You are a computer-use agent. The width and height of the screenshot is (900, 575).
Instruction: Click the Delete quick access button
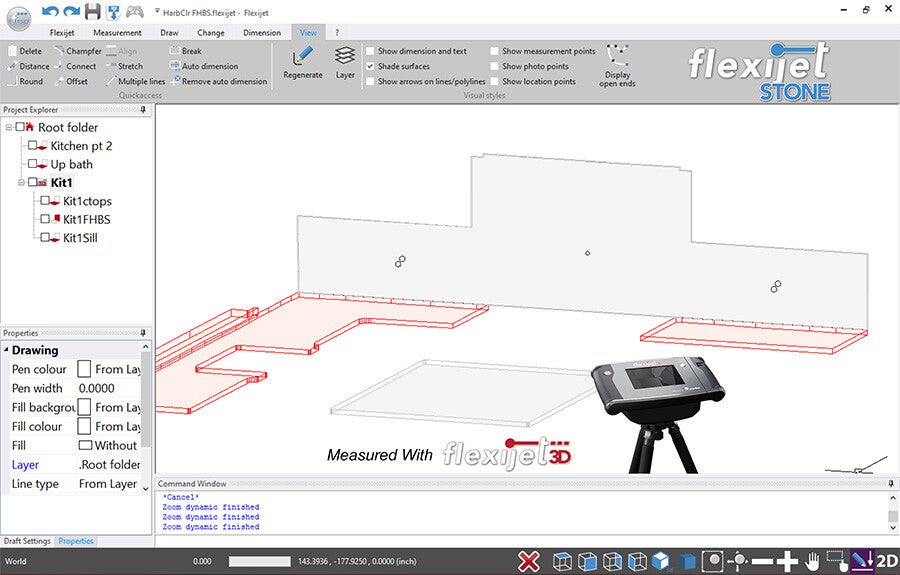click(x=25, y=50)
